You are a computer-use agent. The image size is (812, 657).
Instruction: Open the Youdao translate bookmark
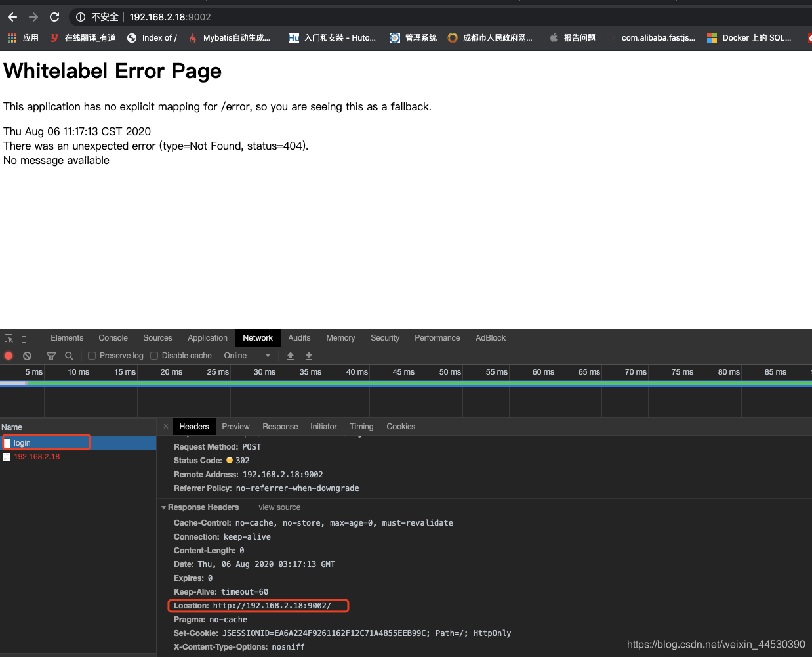83,38
